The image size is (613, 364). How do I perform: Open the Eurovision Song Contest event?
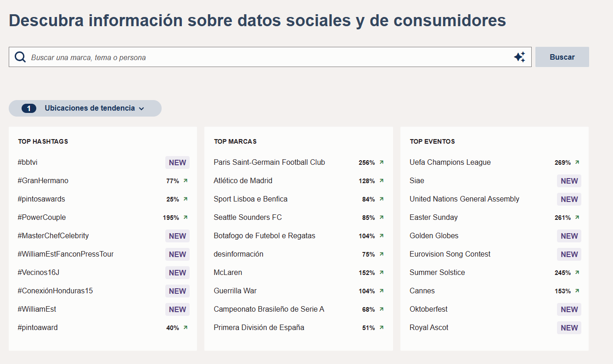(x=450, y=254)
